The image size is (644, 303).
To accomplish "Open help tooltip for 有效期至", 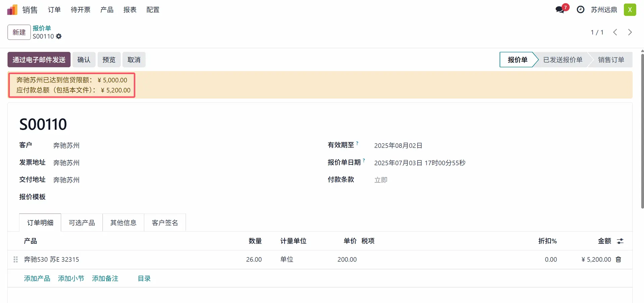I will point(357,143).
